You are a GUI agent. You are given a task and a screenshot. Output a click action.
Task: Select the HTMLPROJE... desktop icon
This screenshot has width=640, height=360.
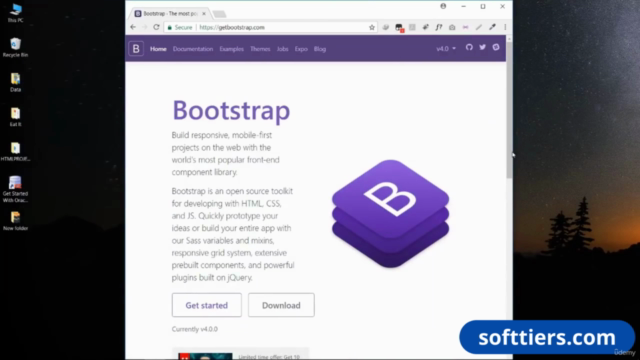(16, 151)
